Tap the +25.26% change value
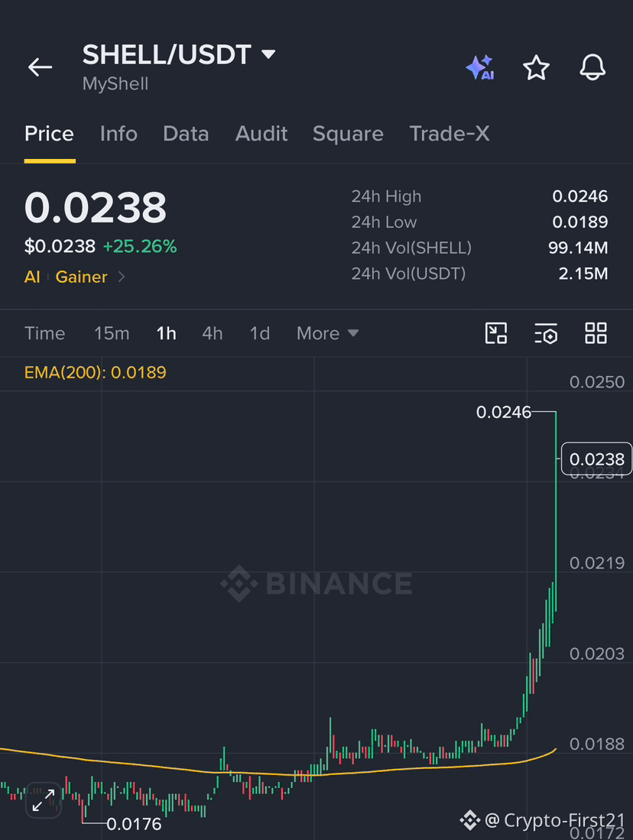 coord(140,246)
